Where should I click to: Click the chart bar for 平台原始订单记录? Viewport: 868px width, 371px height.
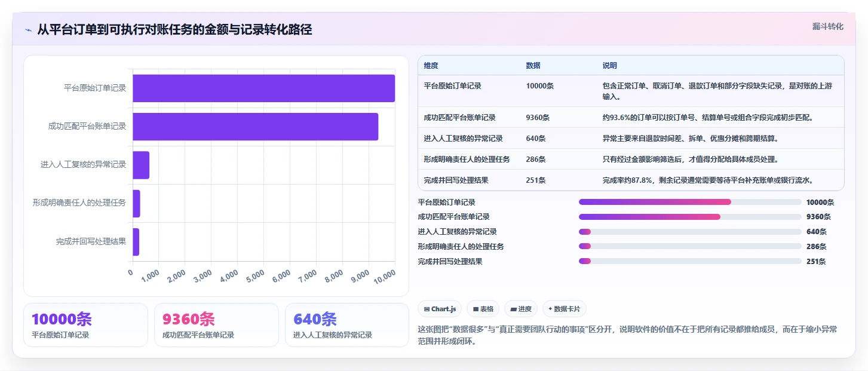coord(263,88)
